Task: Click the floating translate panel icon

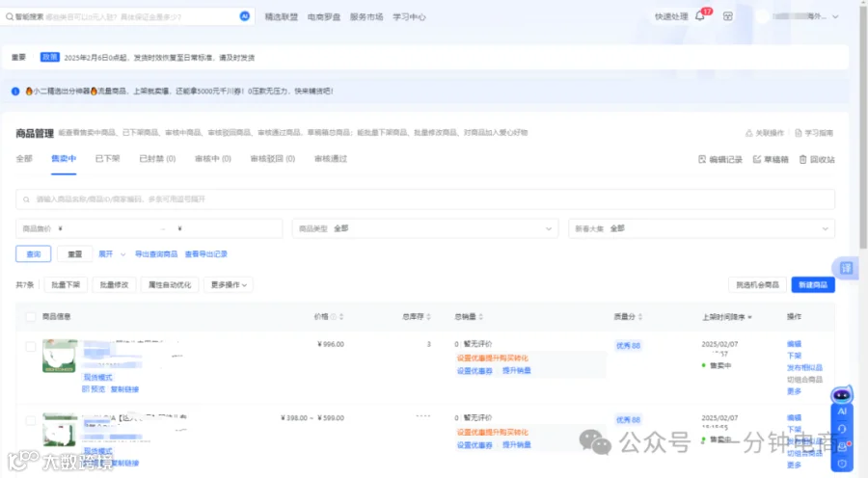Action: click(846, 268)
